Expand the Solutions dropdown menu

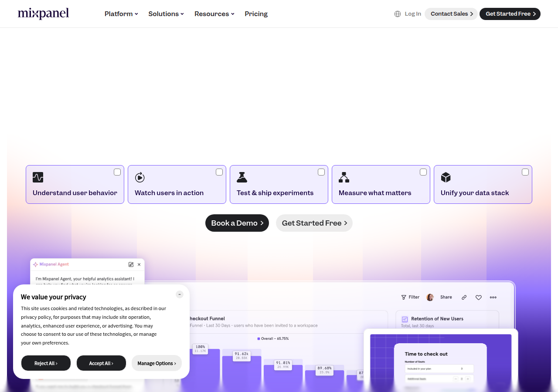tap(166, 14)
